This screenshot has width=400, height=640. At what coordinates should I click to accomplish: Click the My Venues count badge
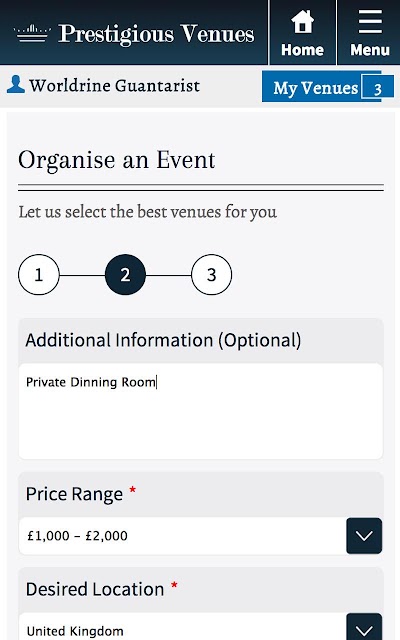click(378, 87)
